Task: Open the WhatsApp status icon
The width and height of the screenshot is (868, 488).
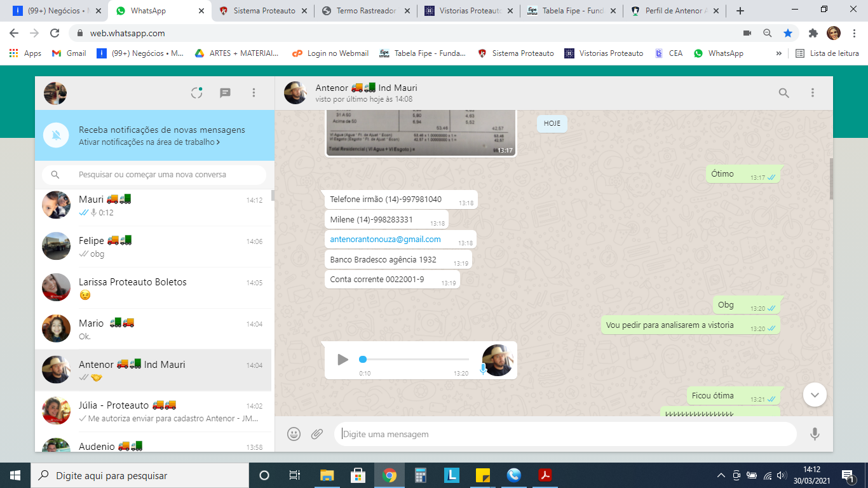Action: (x=196, y=93)
